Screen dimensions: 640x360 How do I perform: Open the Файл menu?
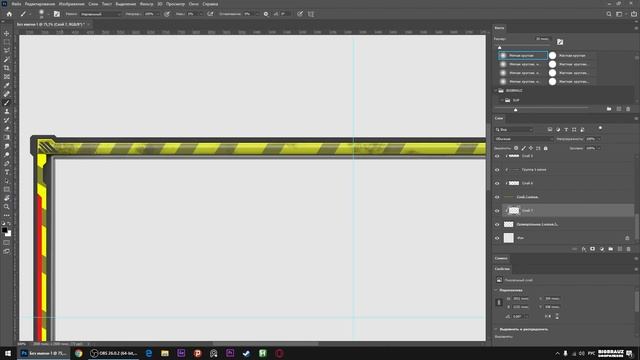[16, 4]
